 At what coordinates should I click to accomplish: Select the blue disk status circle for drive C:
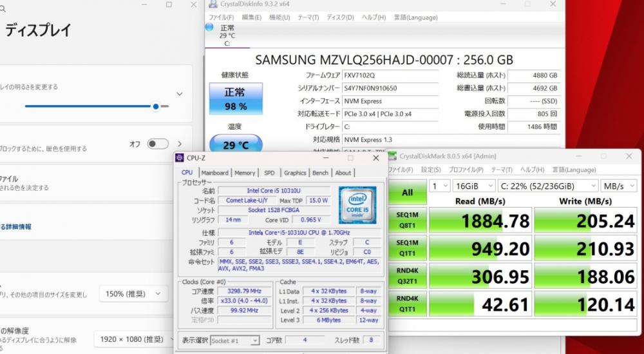[x=209, y=27]
